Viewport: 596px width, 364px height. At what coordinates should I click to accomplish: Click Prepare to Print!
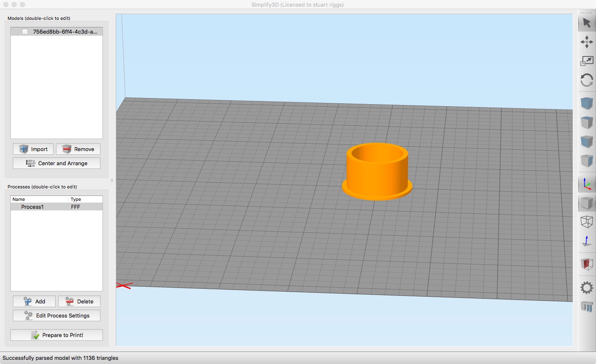pos(56,335)
